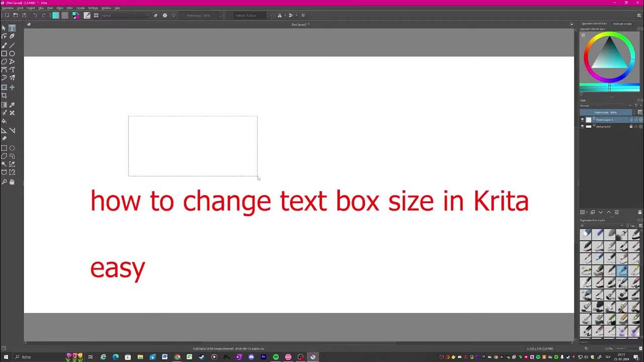The image size is (644, 362).
Task: Click the Save toolbar icon
Action: (24, 15)
